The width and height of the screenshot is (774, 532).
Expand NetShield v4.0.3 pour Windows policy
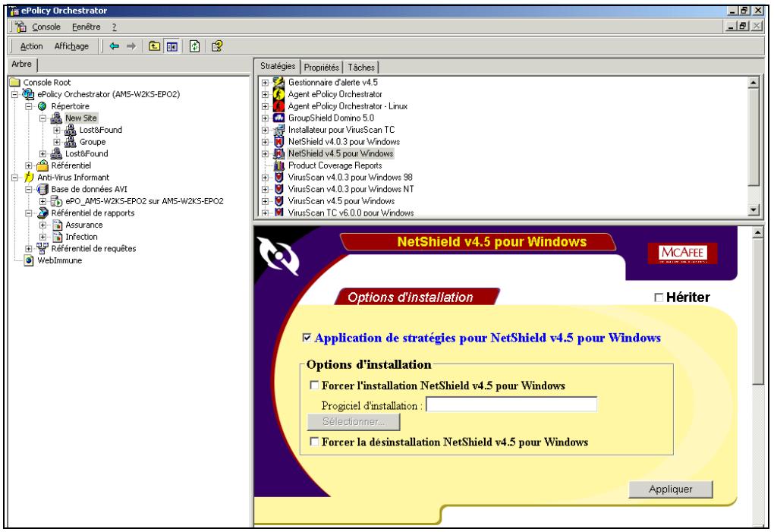click(x=265, y=142)
